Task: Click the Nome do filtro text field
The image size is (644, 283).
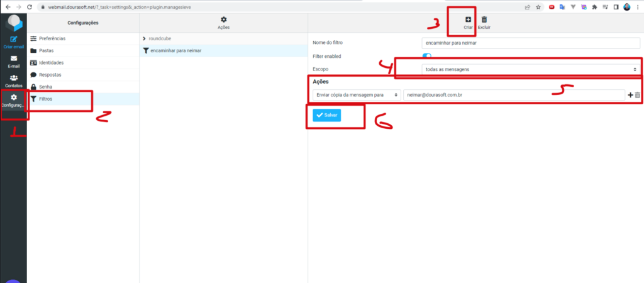Action: tap(530, 43)
